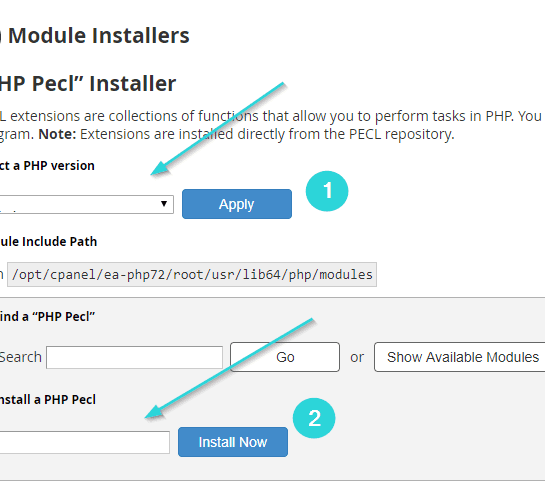Click the Module Include Path label
This screenshot has width=545, height=491.
coord(48,242)
